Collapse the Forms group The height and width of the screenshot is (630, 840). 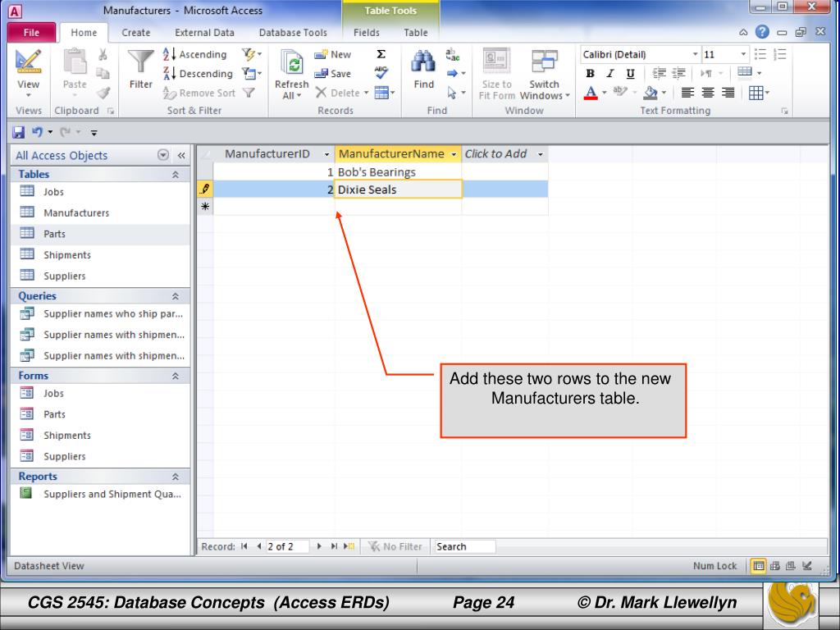click(176, 376)
